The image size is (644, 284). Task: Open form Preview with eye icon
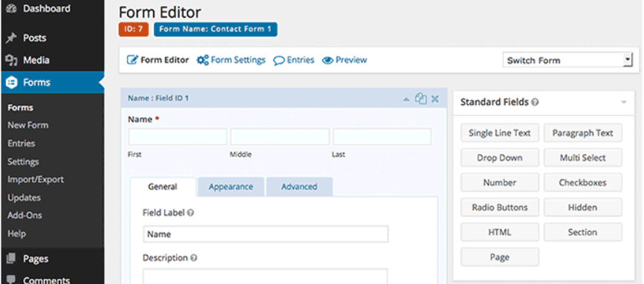pyautogui.click(x=345, y=60)
